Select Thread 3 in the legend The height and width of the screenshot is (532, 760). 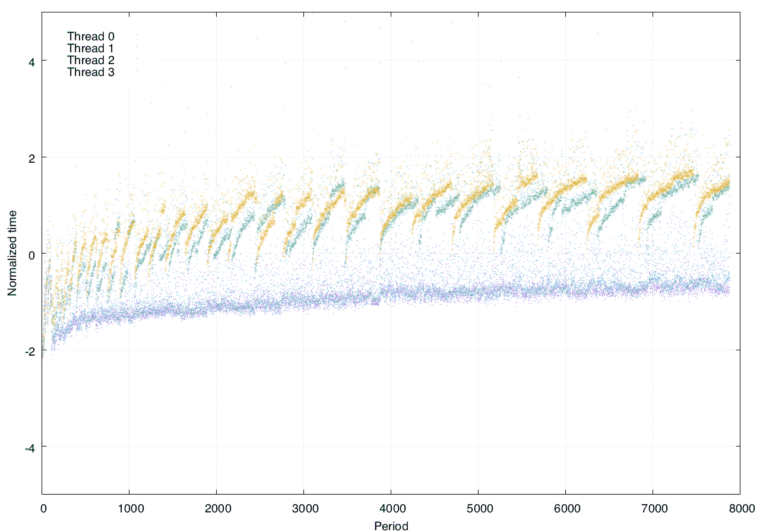[x=90, y=72]
